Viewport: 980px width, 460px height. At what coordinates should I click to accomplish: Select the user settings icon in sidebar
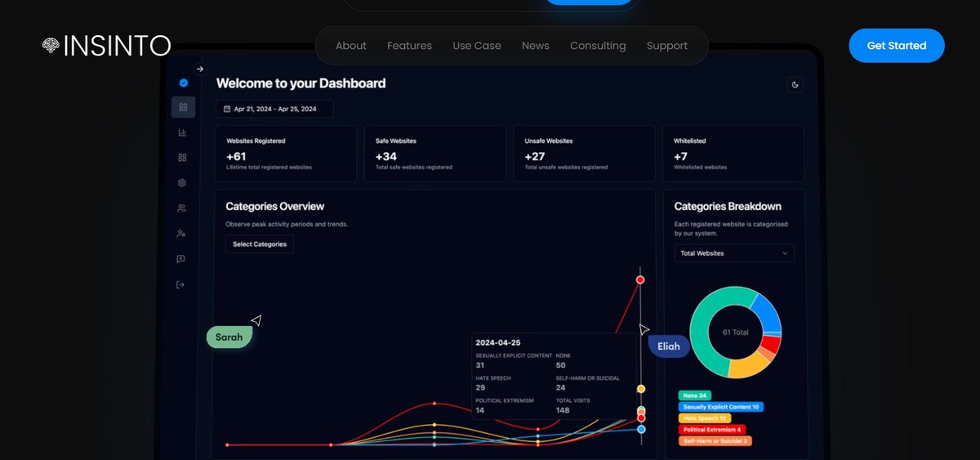coord(181,234)
